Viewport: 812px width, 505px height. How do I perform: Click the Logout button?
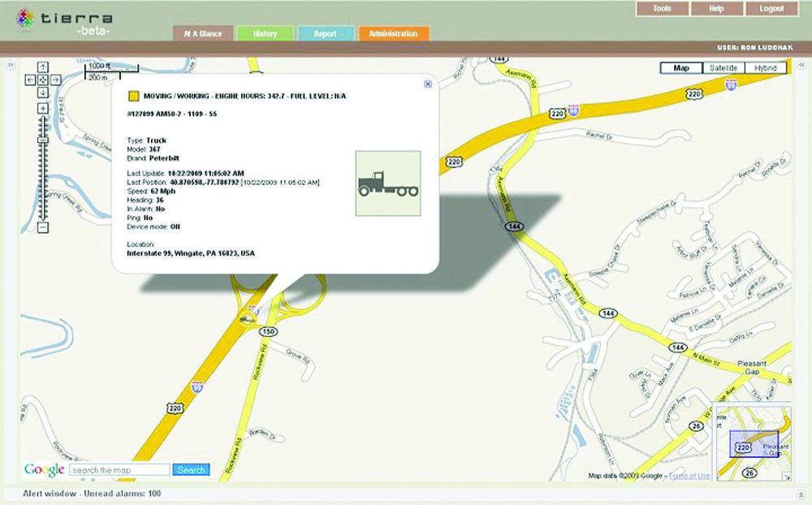click(771, 8)
